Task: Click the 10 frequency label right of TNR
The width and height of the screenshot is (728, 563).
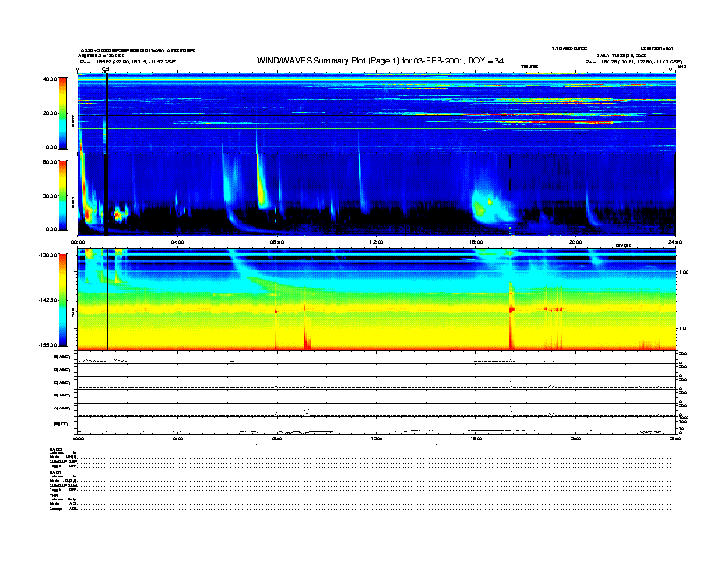Action: point(682,329)
